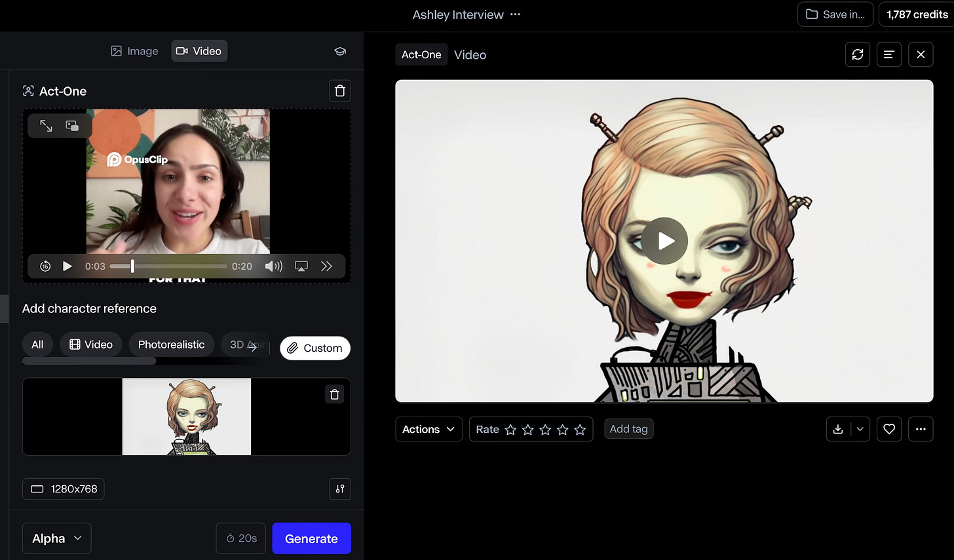This screenshot has height=560, width=954.
Task: Select the cartoon character reference thumbnail
Action: click(187, 417)
